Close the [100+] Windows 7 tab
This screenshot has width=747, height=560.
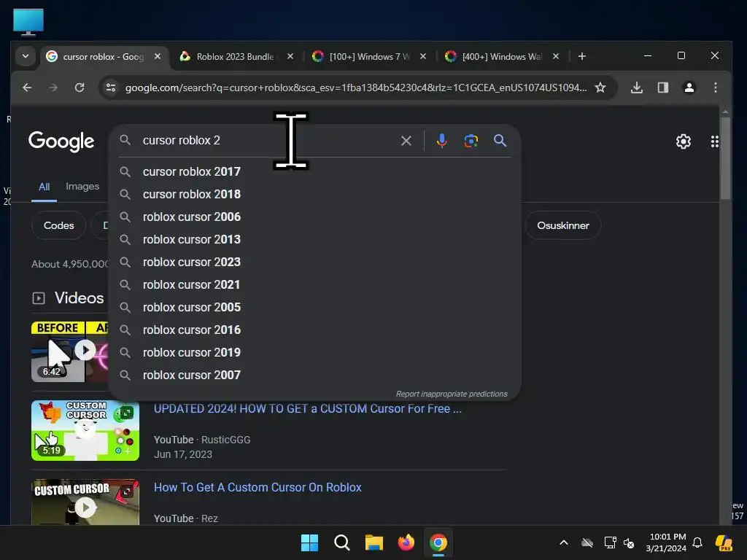(423, 56)
